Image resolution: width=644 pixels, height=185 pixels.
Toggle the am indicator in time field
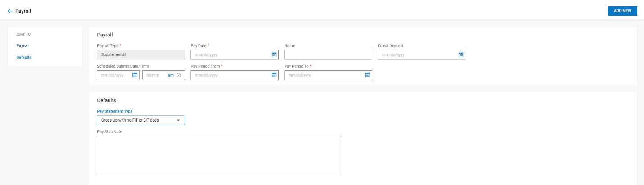171,75
